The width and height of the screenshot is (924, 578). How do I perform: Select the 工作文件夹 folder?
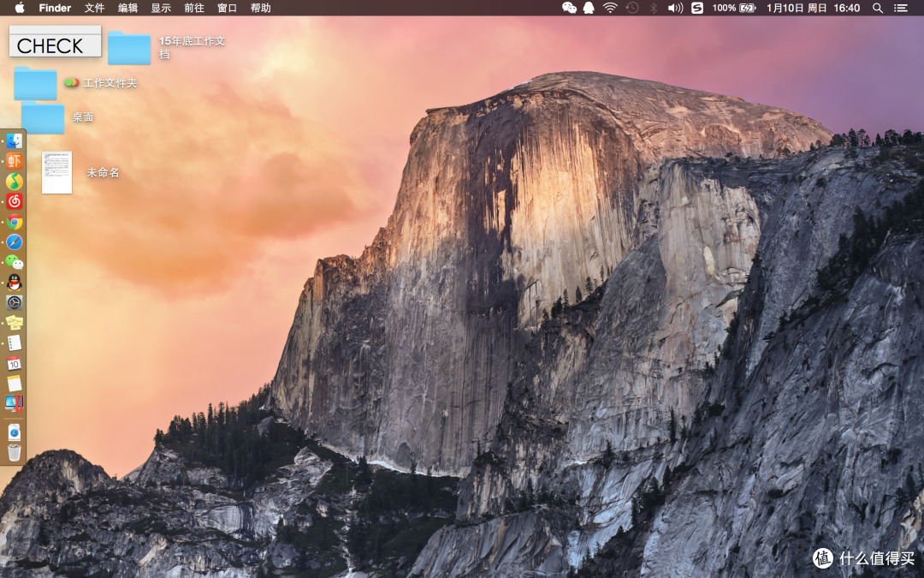tap(35, 83)
